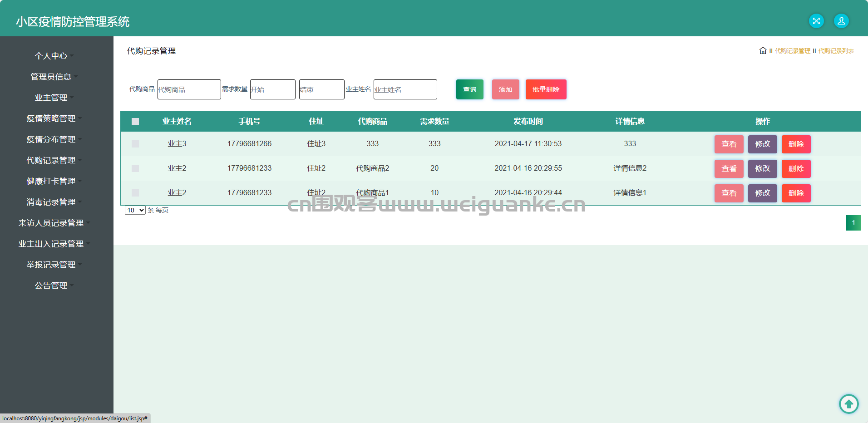View the 代购商品2 record

click(x=729, y=169)
